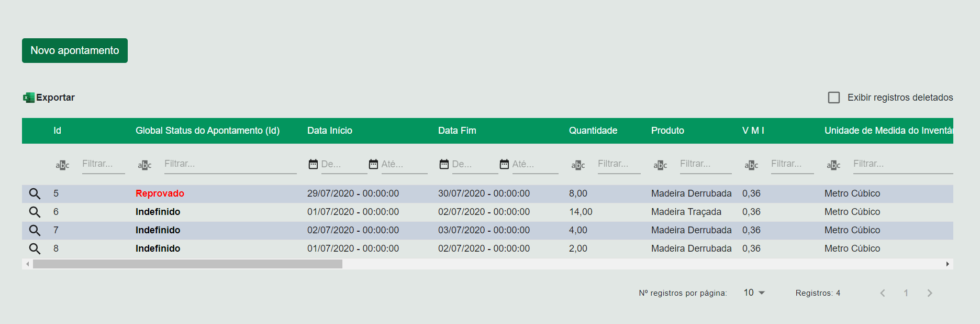The width and height of the screenshot is (980, 324).
Task: Go to previous page using left chevron
Action: [883, 293]
